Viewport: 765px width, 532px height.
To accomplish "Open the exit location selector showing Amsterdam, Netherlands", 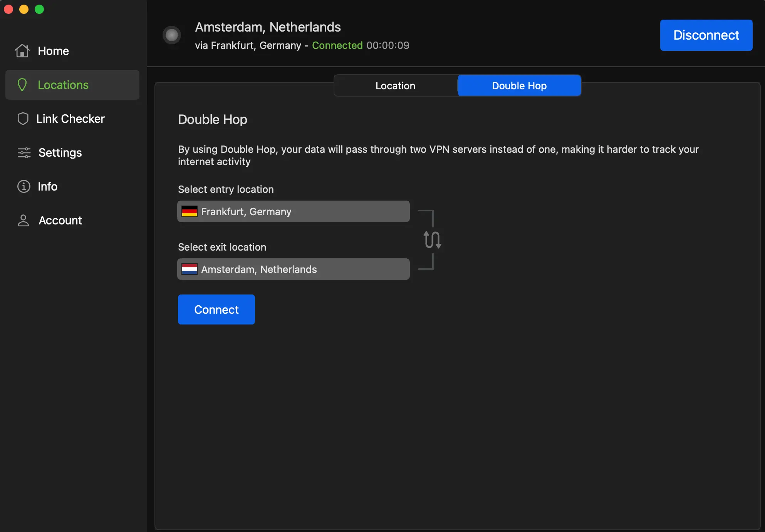I will [293, 269].
